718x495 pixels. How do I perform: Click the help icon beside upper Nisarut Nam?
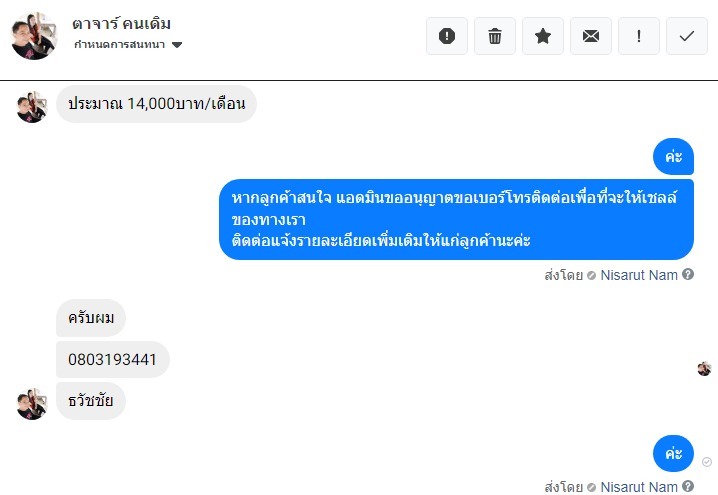(688, 274)
